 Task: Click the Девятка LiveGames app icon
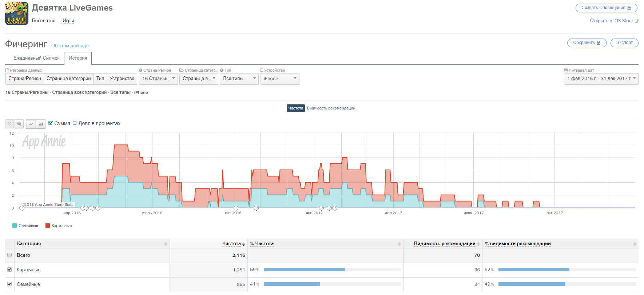[x=16, y=13]
